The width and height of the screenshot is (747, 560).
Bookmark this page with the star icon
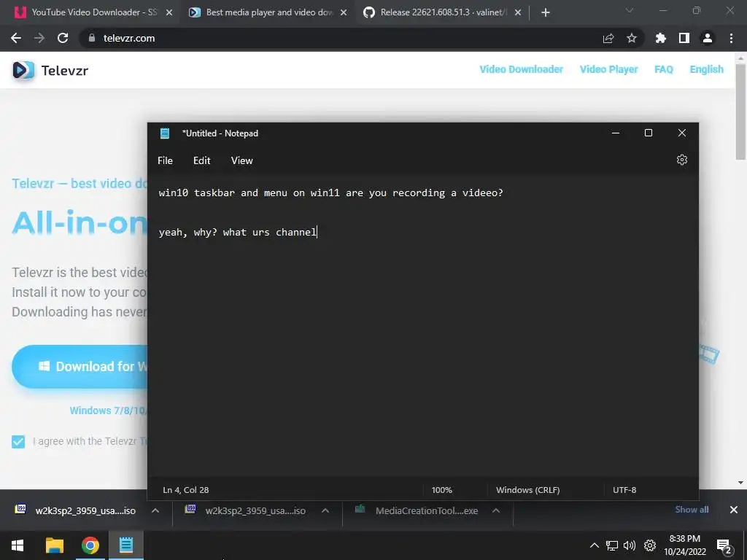[631, 38]
